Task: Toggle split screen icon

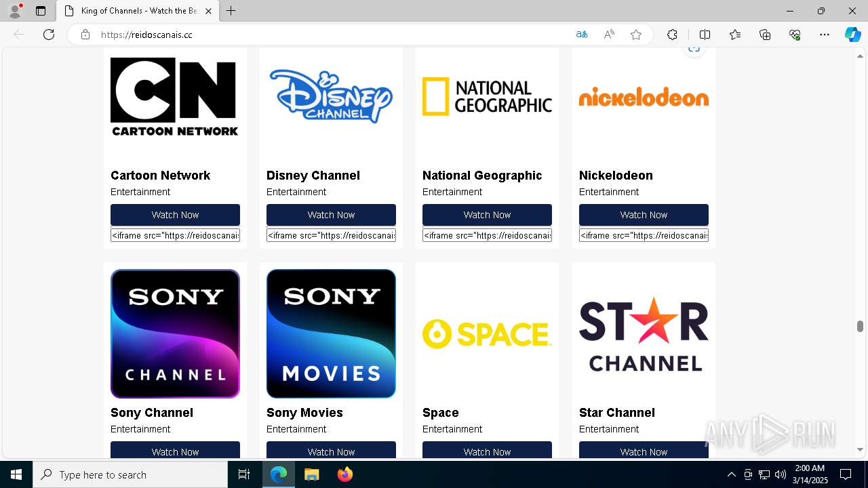Action: pyautogui.click(x=705, y=35)
